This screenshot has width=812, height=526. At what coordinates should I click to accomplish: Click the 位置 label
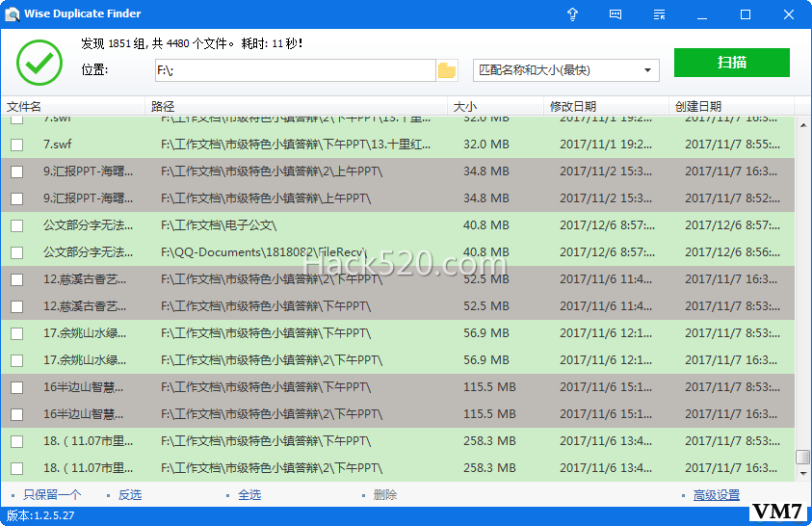coord(94,70)
